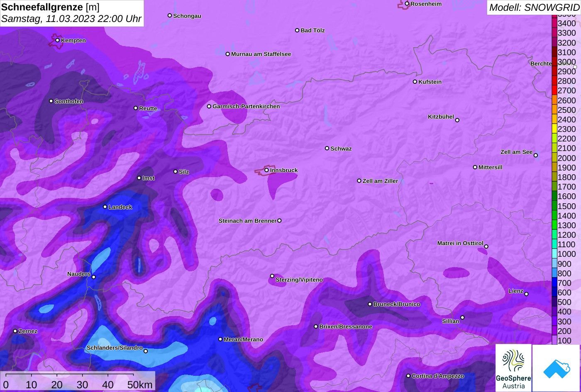Click the Bruneck/Brunico marker dot
Screen dimensions: 581x392
click(370, 304)
